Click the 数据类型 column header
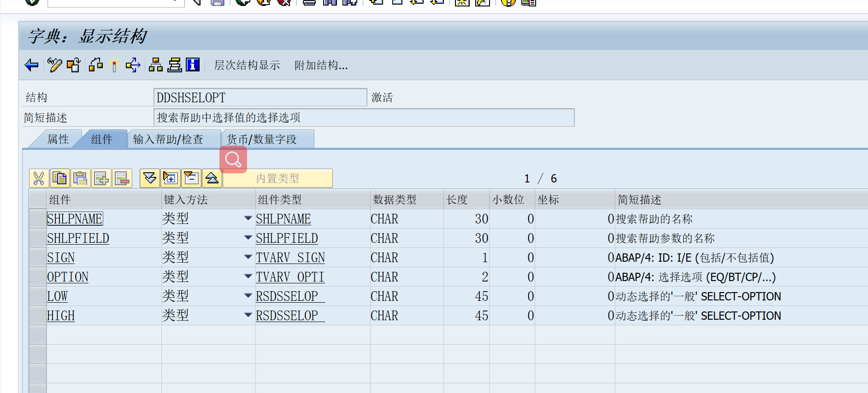This screenshot has height=393, width=868. point(407,199)
